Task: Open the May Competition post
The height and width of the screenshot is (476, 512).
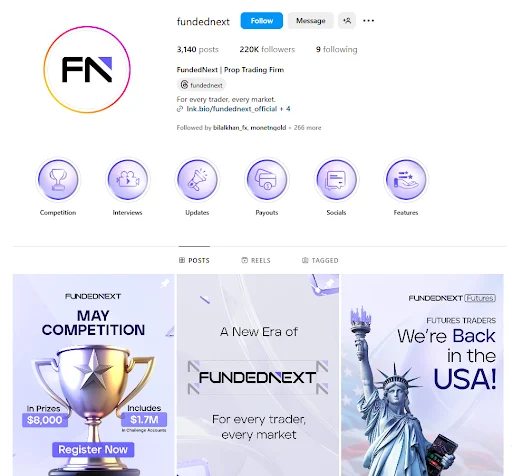Action: (x=93, y=375)
